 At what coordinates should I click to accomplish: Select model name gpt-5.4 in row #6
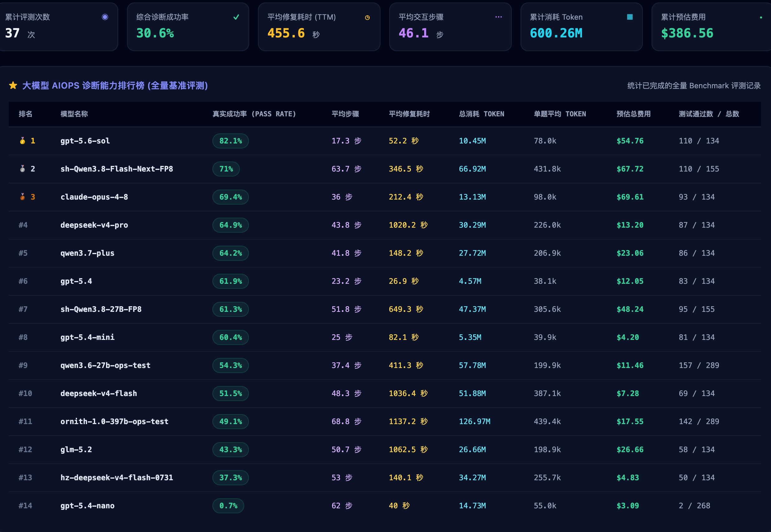(x=76, y=281)
